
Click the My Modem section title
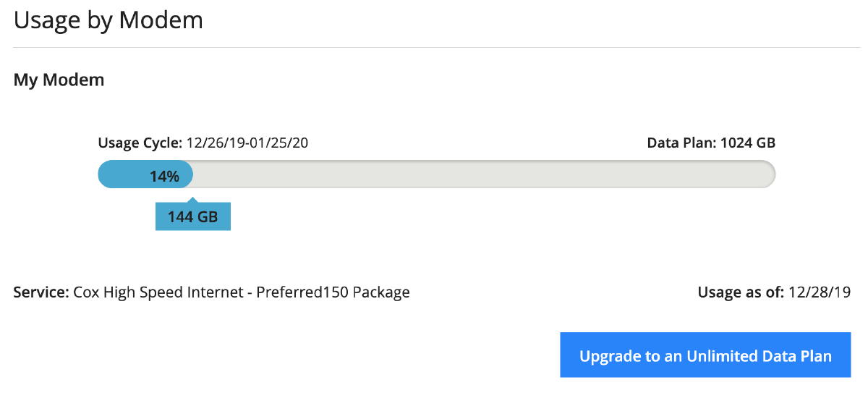click(x=59, y=80)
